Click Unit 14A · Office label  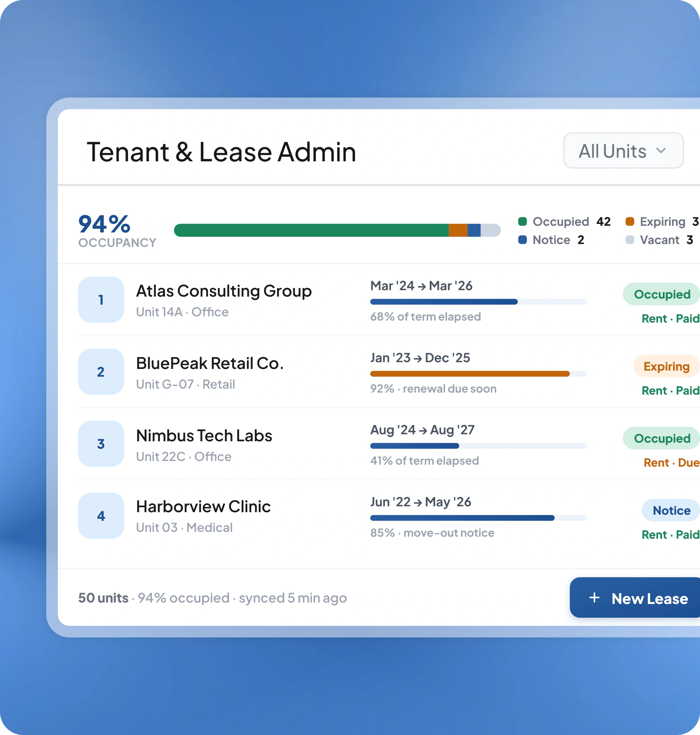tap(182, 312)
